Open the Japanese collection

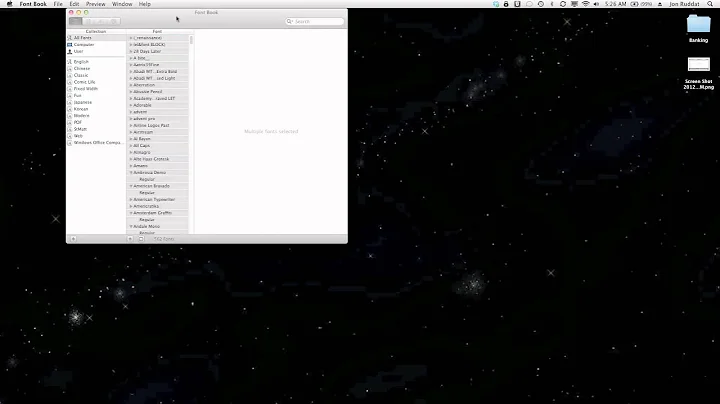click(x=96, y=102)
